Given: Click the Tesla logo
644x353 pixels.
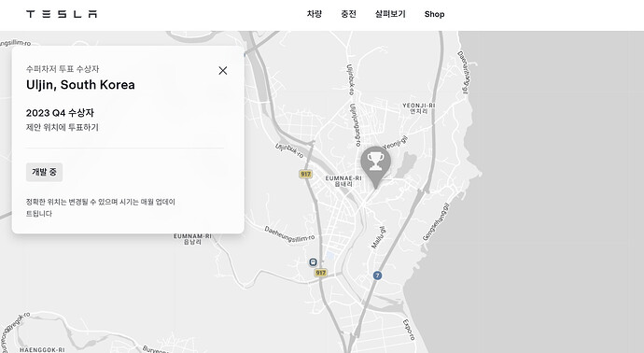Looking at the screenshot, I should [62, 14].
